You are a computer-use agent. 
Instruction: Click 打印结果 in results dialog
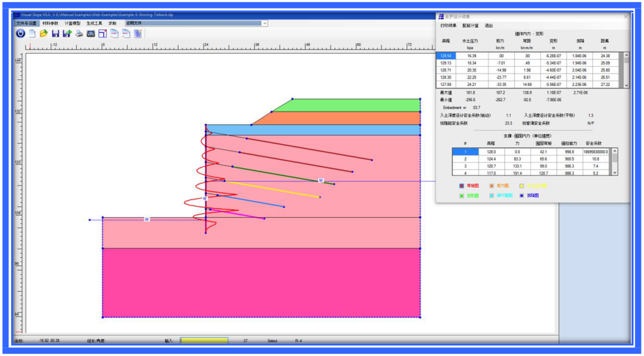tap(448, 26)
